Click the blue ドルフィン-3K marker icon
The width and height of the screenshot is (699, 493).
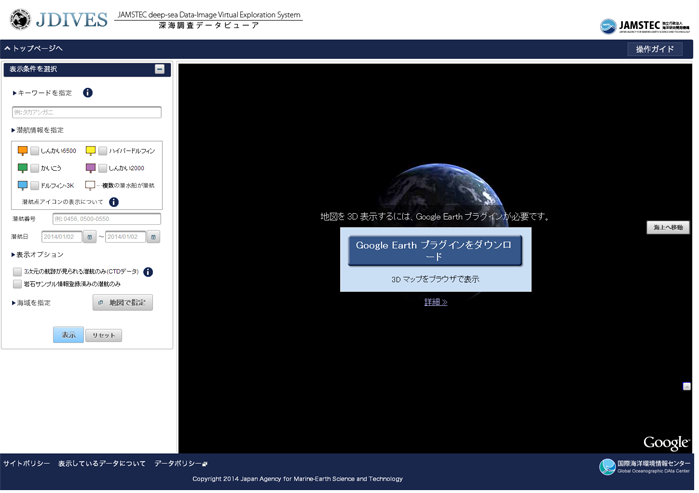[x=23, y=185]
